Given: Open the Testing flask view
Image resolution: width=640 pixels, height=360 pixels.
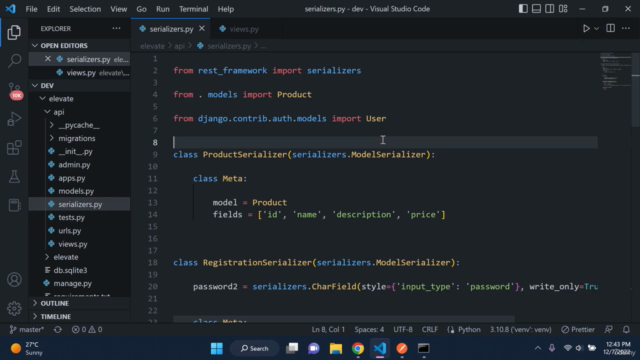Looking at the screenshot, I should pyautogui.click(x=14, y=176).
